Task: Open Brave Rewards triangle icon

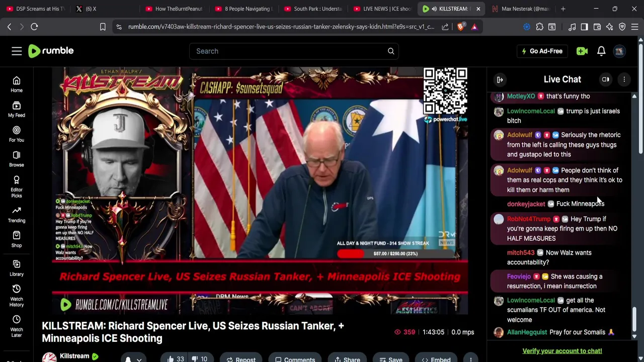Action: (474, 27)
